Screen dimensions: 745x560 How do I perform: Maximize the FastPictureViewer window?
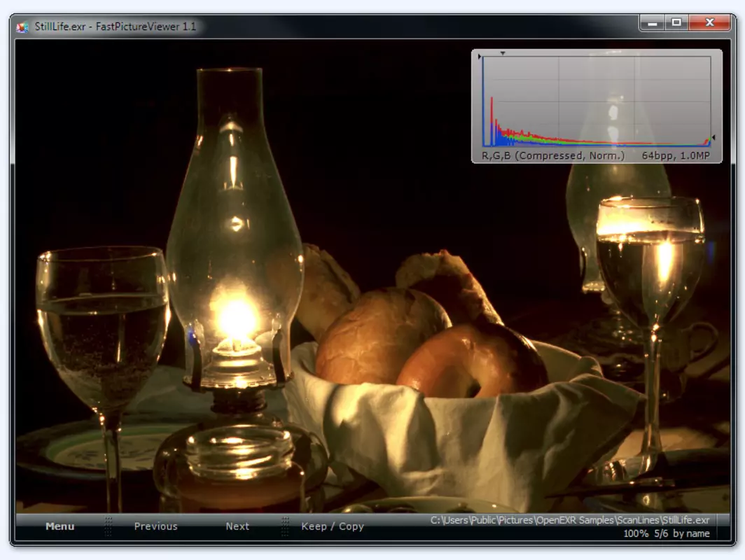[x=676, y=22]
